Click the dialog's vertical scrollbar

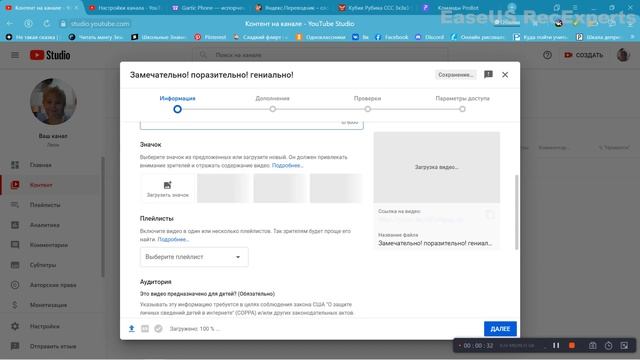pos(516,212)
